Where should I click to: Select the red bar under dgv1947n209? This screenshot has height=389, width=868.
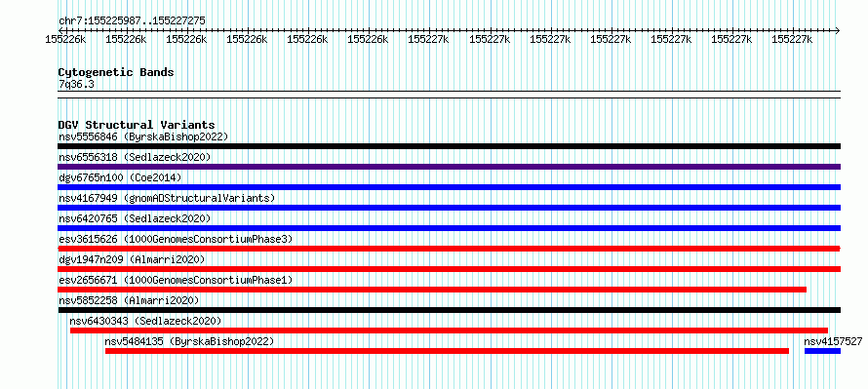[x=449, y=269]
